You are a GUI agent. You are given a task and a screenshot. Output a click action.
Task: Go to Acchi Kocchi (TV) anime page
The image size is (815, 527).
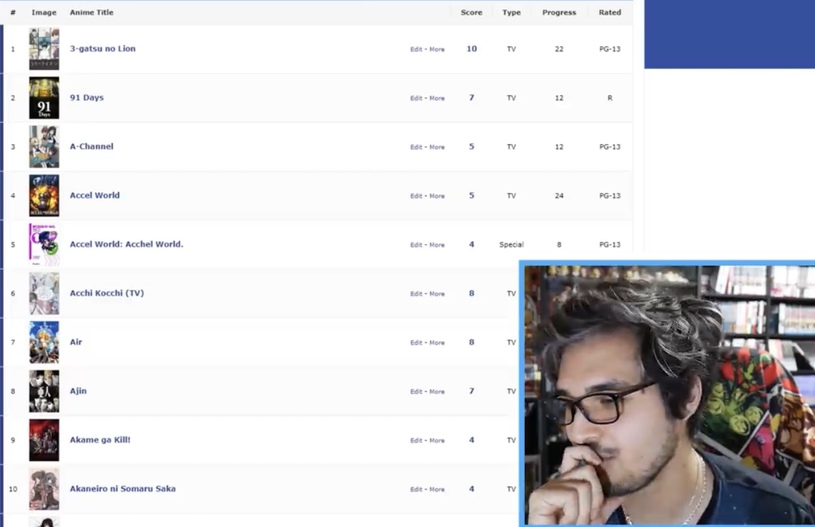pyautogui.click(x=106, y=294)
